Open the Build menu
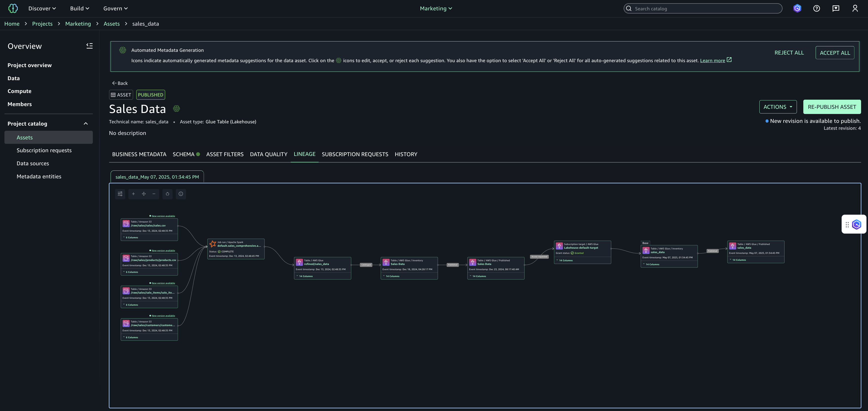Viewport: 868px width, 411px height. coord(79,8)
